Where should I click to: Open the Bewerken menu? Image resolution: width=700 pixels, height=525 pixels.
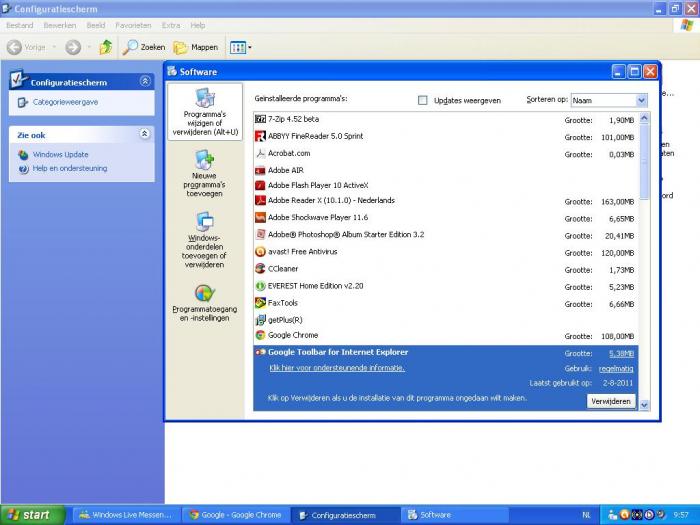tap(60, 25)
